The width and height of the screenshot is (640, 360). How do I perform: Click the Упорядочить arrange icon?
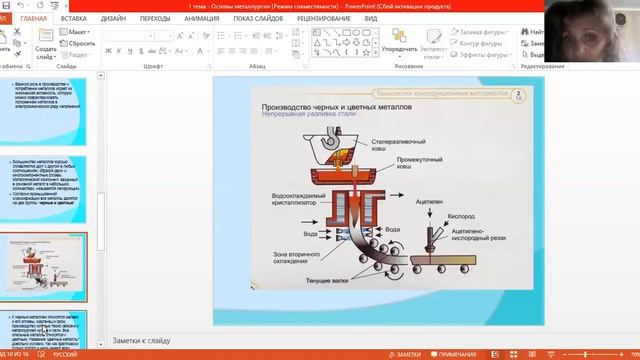click(399, 36)
